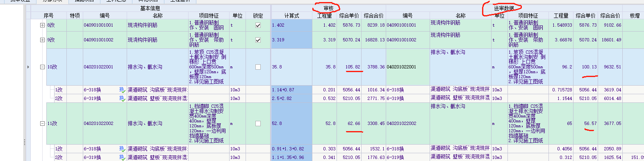The width and height of the screenshot is (644, 161).
Task: Select the 计算式 cell 1.14+0.87
Action: 291,90
